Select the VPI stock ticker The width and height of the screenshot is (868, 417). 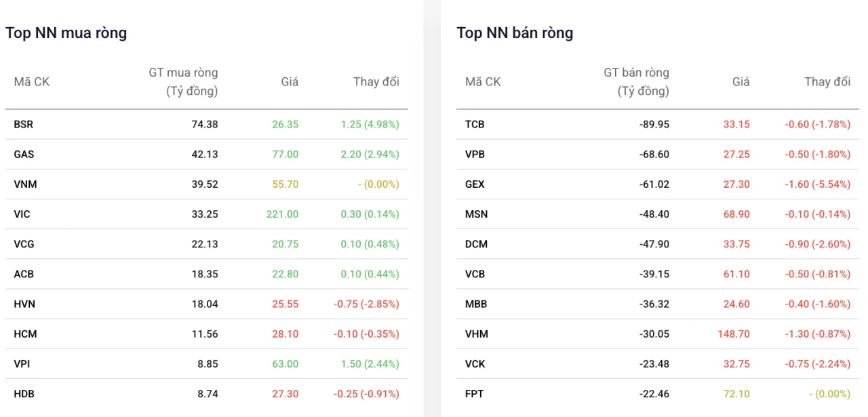click(x=22, y=363)
